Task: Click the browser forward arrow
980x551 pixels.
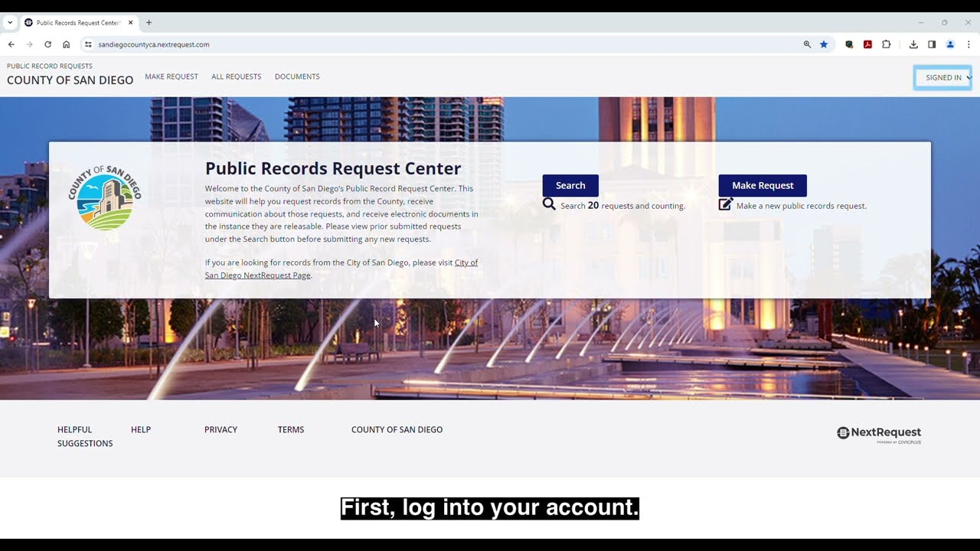Action: tap(29, 44)
